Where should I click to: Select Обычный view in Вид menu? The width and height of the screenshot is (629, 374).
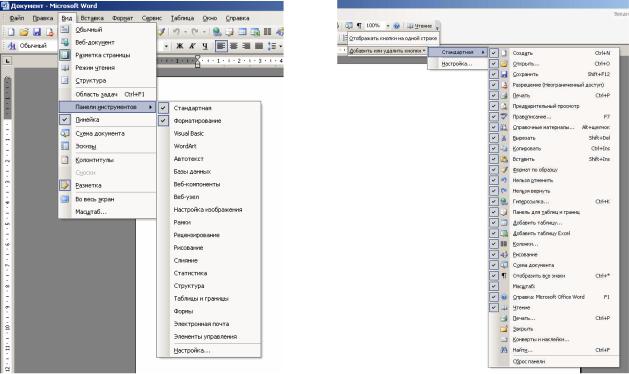point(107,30)
